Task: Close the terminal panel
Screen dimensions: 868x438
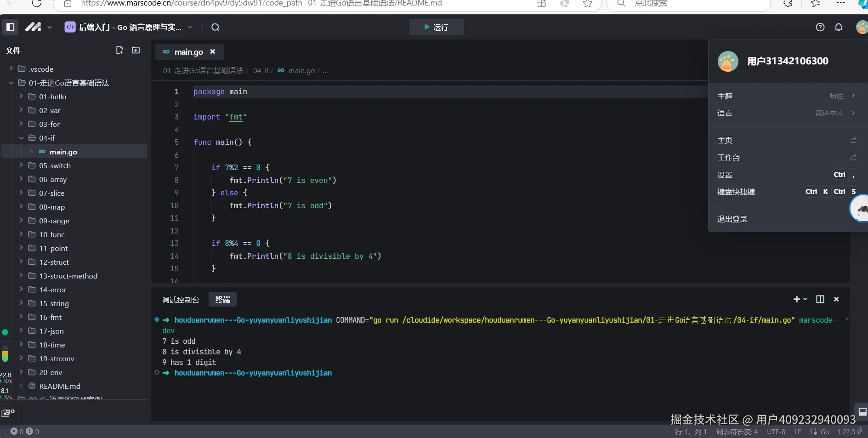Action: pyautogui.click(x=836, y=299)
